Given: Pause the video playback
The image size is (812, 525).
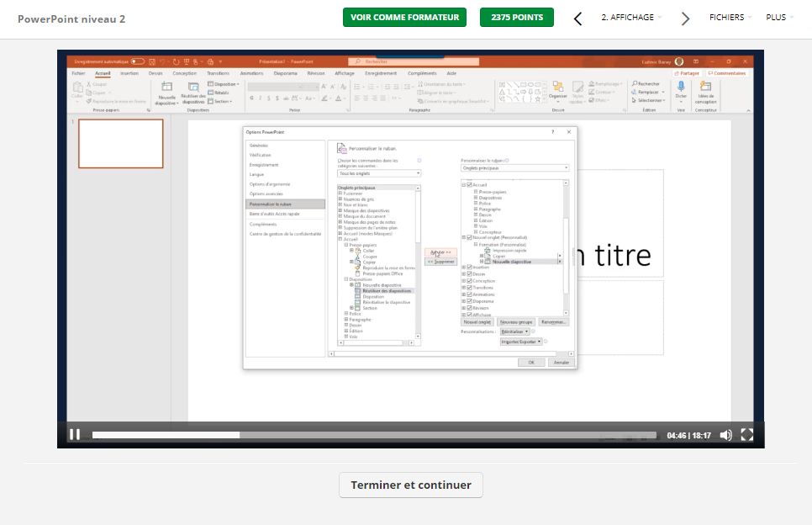Looking at the screenshot, I should [75, 435].
